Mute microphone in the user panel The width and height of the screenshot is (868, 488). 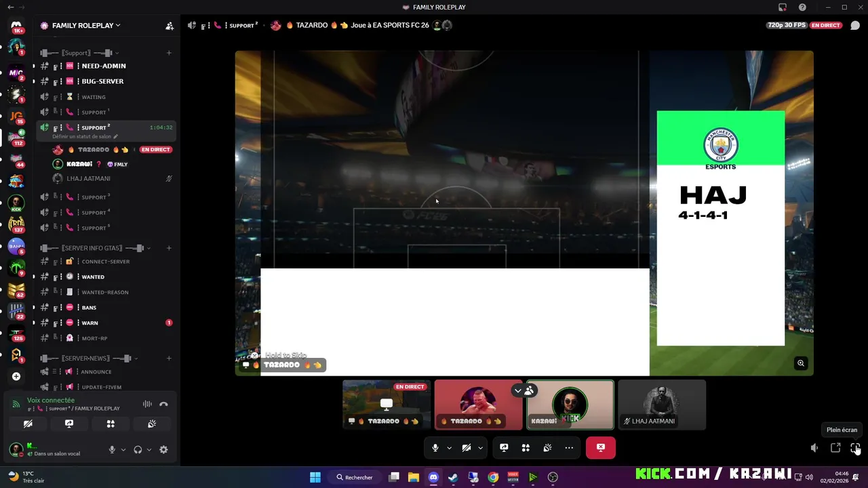pyautogui.click(x=112, y=449)
